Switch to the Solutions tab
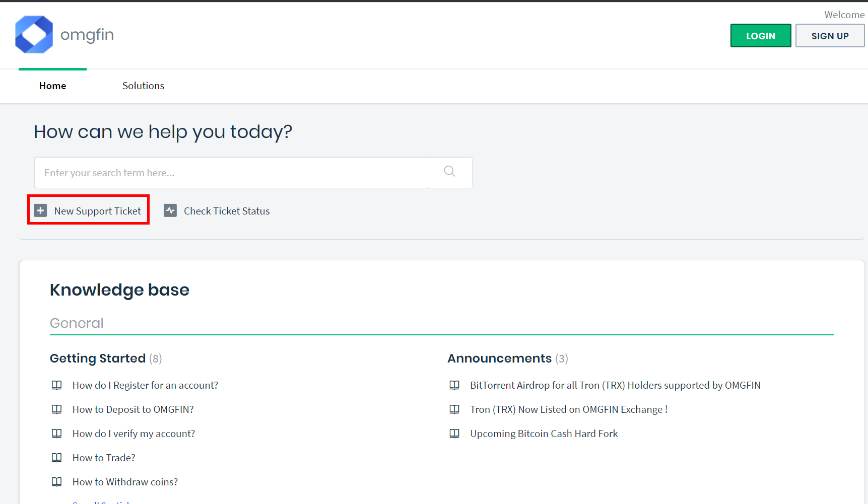 point(143,86)
